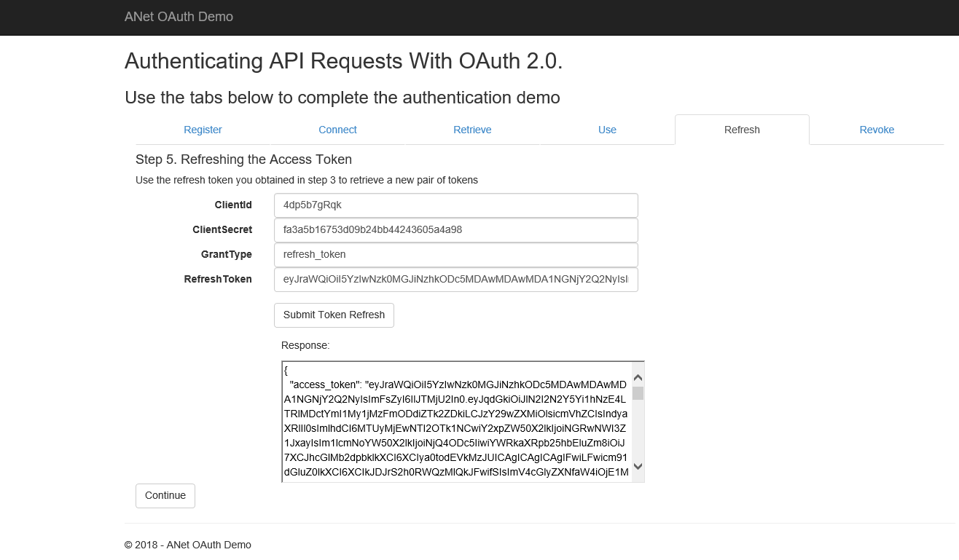Click the ClientId field label
Viewport: 959px width, 560px height.
pyautogui.click(x=233, y=205)
